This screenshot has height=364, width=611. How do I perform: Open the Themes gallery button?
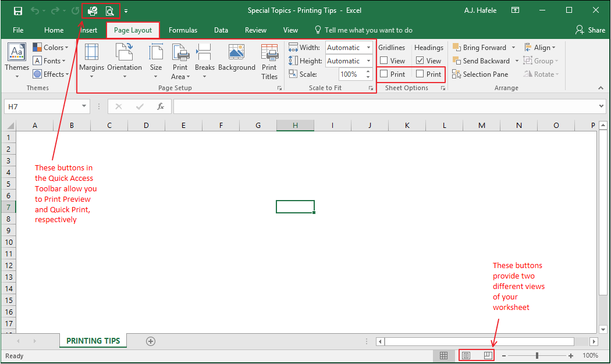tap(17, 60)
